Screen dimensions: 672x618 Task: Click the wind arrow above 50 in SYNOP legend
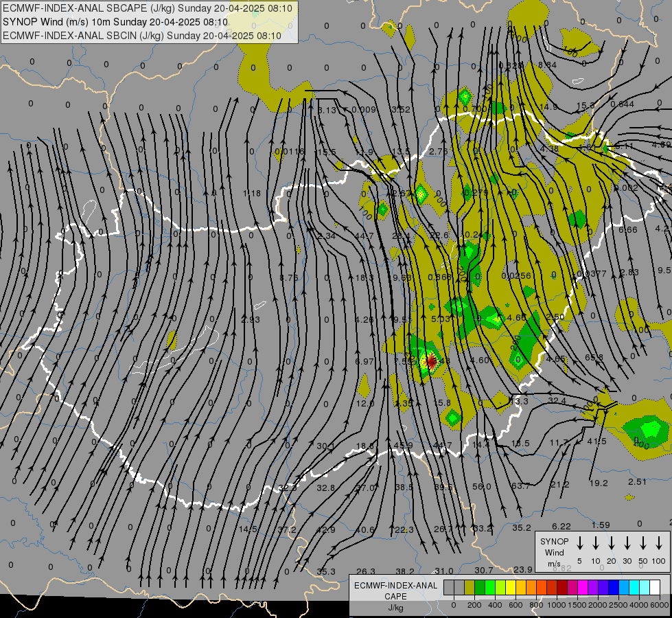tap(643, 542)
